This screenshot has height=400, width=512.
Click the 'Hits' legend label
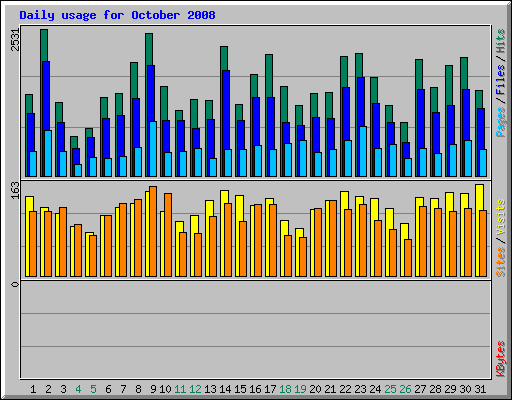pyautogui.click(x=501, y=41)
